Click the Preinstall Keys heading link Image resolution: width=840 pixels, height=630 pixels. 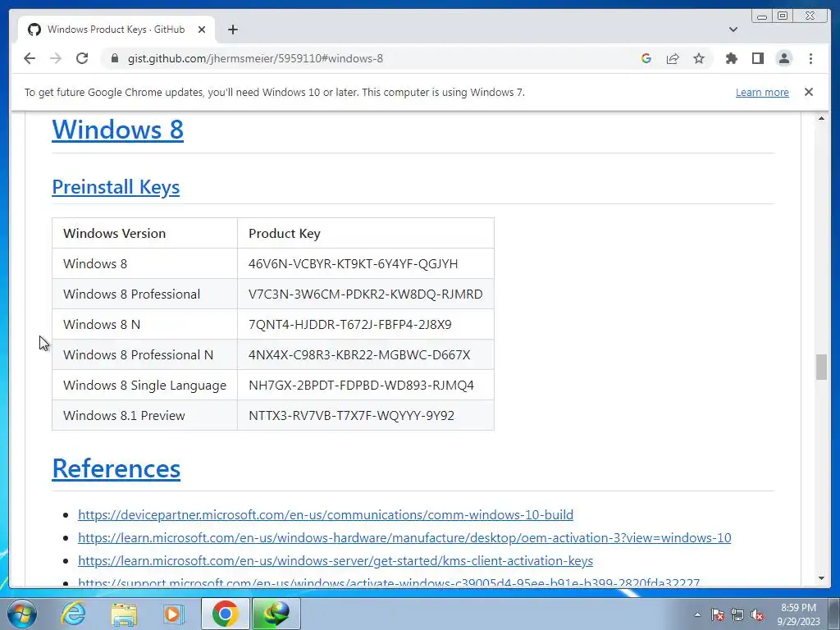(x=116, y=187)
